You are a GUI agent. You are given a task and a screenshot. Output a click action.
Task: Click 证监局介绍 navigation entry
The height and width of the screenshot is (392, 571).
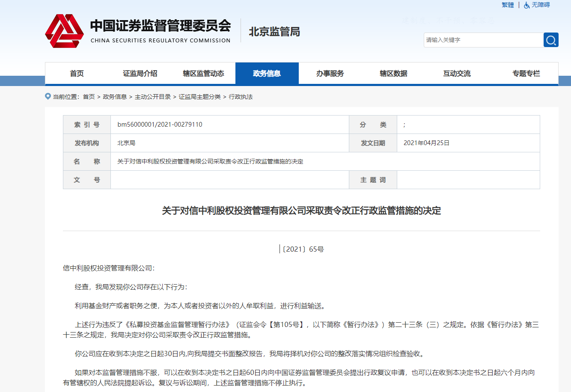(140, 73)
